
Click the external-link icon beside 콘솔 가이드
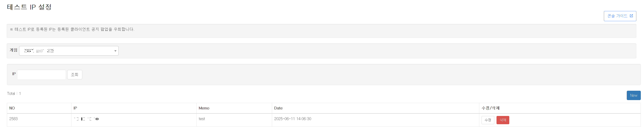pos(631,16)
